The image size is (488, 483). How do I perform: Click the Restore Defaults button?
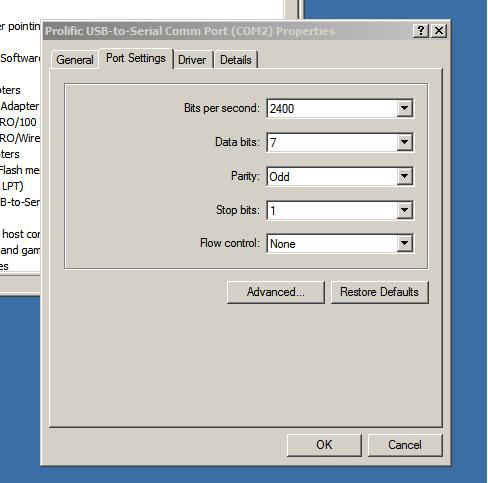pos(379,292)
